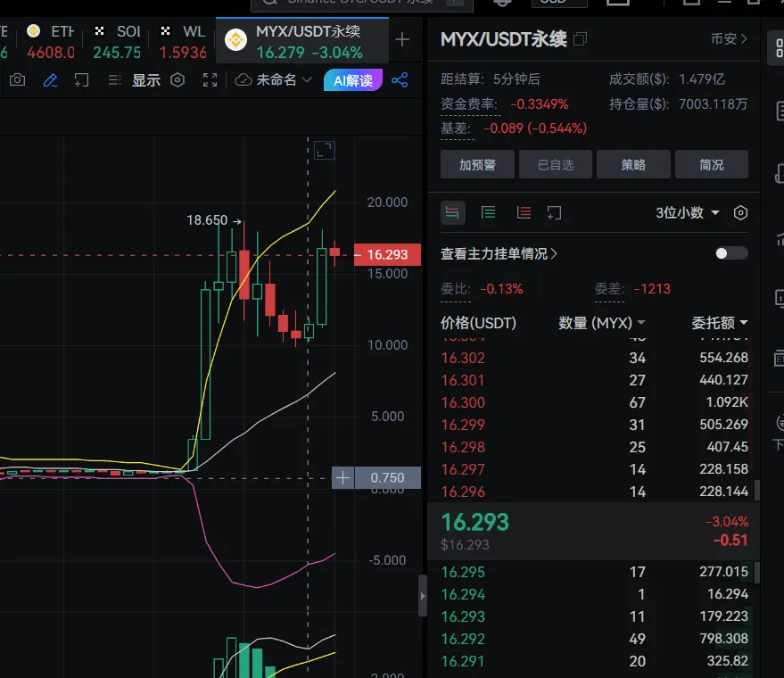Click the 18.650 high price marker
The width and height of the screenshot is (784, 678).
pyautogui.click(x=213, y=220)
